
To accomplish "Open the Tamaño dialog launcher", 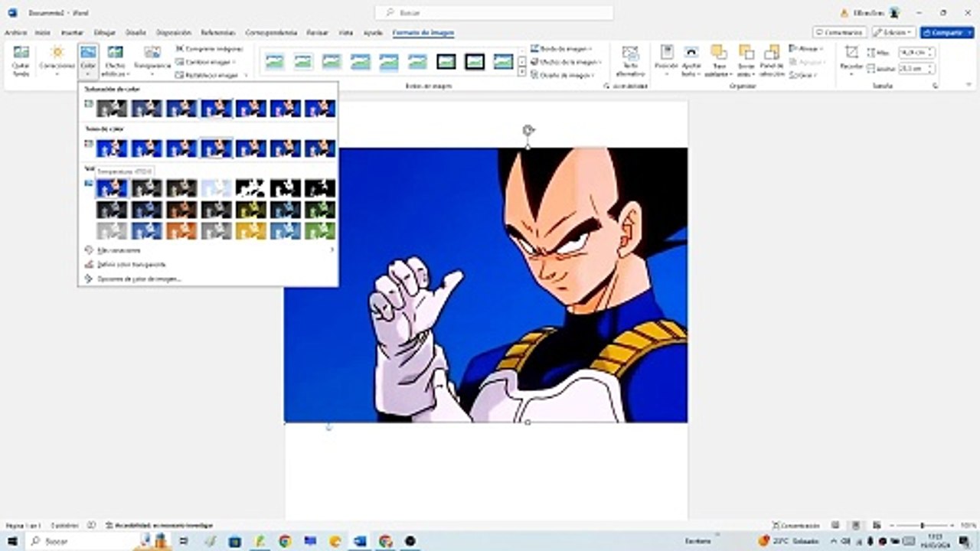I will coord(935,86).
